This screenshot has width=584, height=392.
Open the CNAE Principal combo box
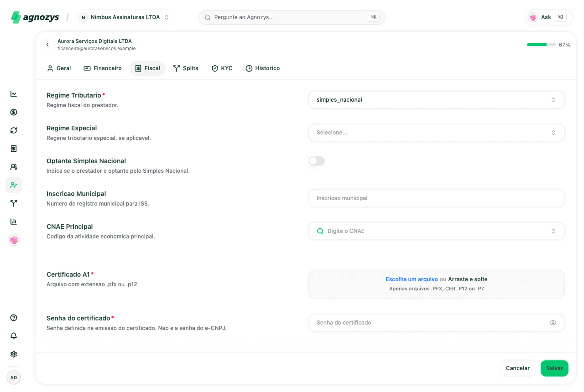[x=437, y=231]
